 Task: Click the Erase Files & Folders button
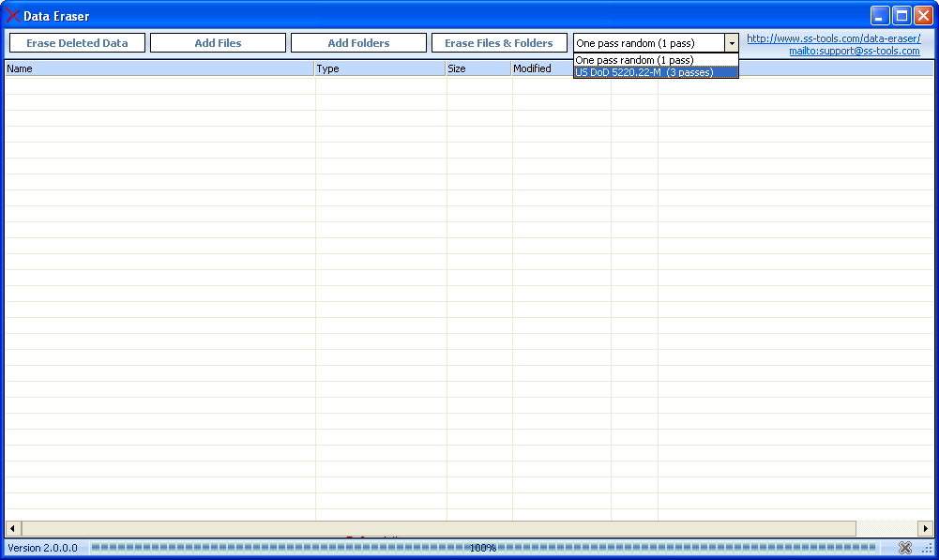499,42
